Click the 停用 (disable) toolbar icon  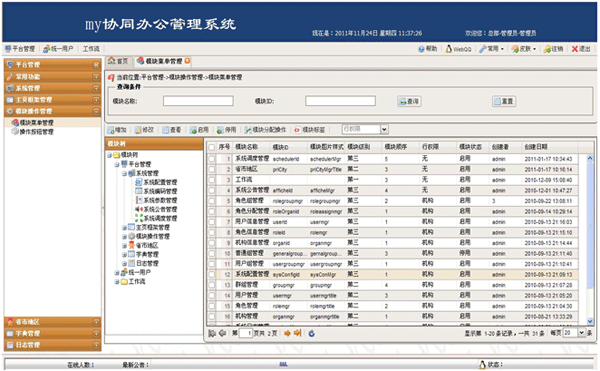(x=220, y=130)
